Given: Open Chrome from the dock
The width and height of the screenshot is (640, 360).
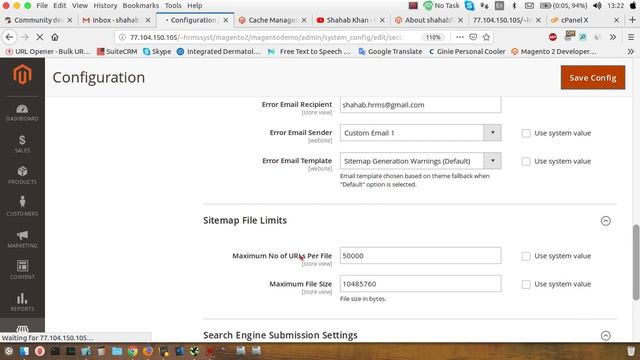Looking at the screenshot, I should [132, 351].
